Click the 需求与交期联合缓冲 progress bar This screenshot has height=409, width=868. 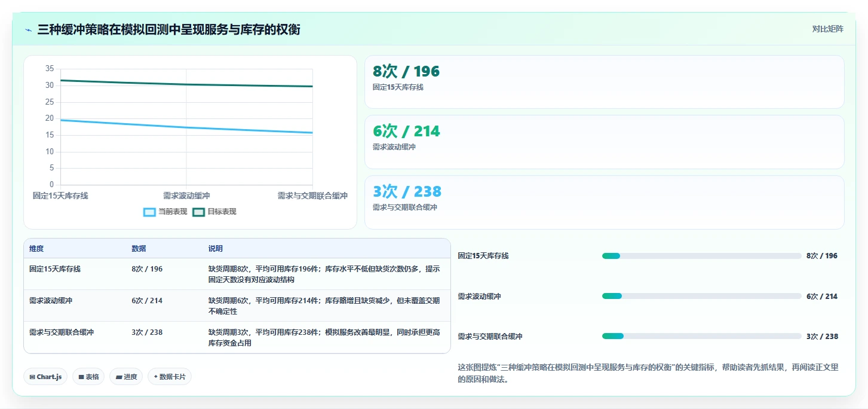click(x=701, y=336)
